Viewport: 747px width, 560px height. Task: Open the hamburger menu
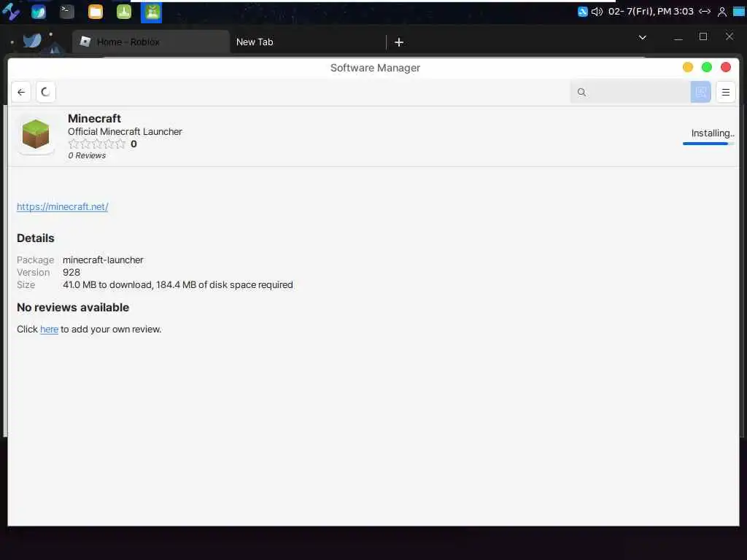[726, 92]
